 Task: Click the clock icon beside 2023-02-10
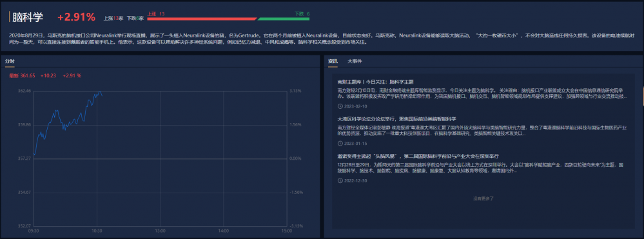(340, 106)
